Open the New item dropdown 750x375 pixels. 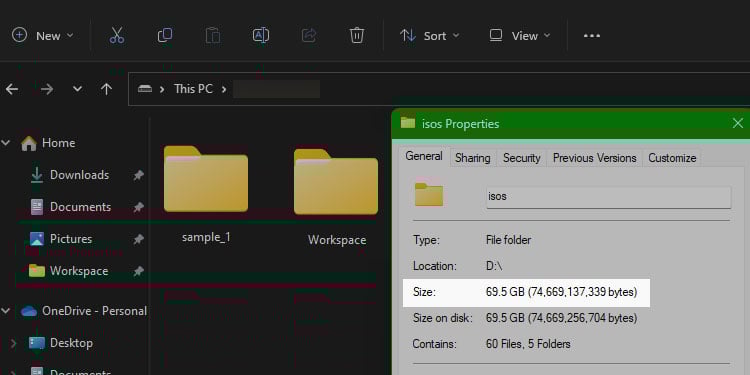click(43, 36)
